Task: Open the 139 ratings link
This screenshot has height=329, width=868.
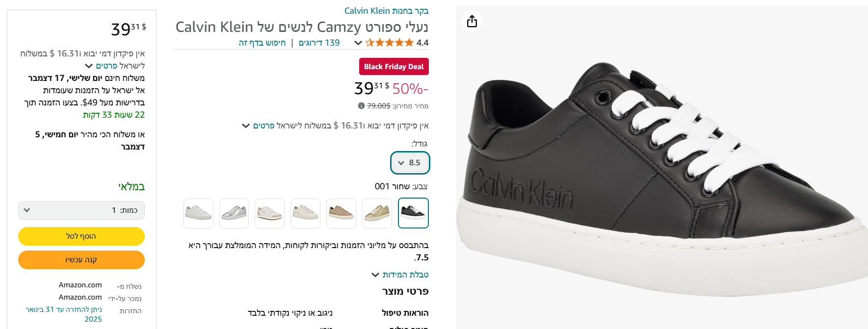Action: [x=319, y=43]
